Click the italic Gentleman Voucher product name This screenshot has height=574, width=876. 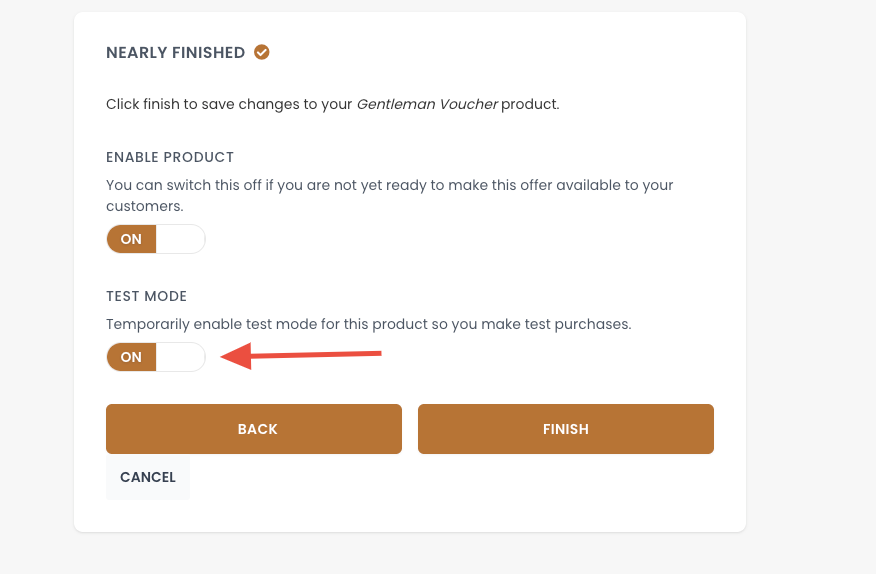(x=427, y=104)
